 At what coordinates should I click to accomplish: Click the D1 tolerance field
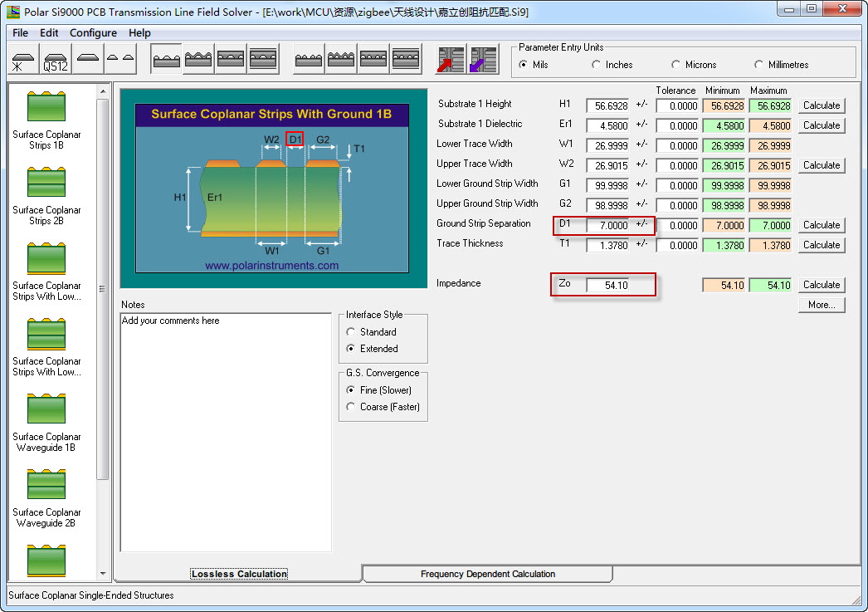pos(677,225)
